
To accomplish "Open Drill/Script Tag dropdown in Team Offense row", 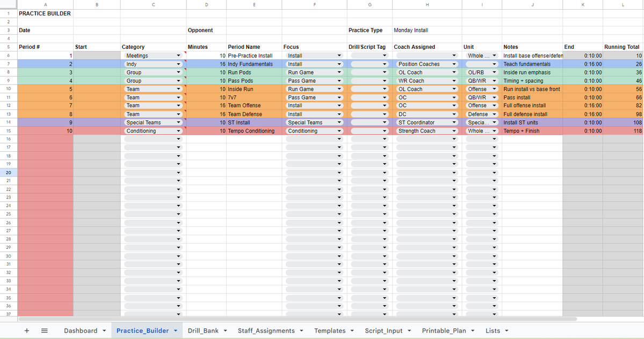I will pyautogui.click(x=370, y=105).
